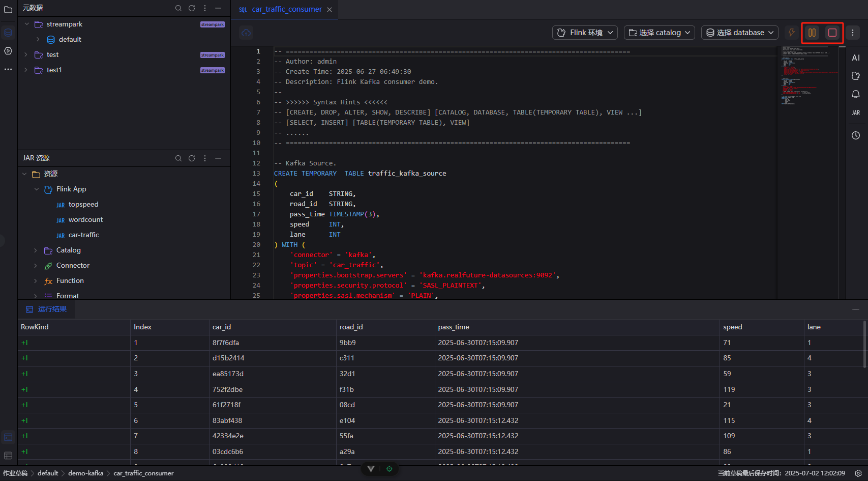Open the Flink 环境 dropdown
The height and width of the screenshot is (481, 868).
point(585,33)
